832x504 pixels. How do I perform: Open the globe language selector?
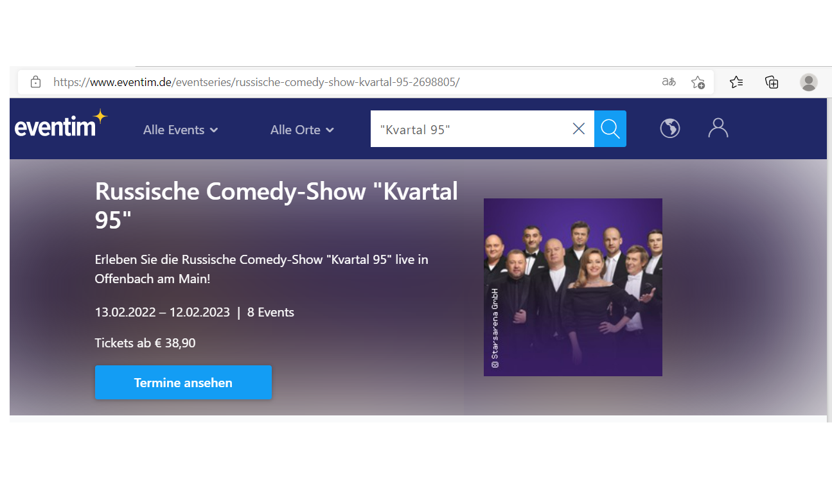point(669,129)
